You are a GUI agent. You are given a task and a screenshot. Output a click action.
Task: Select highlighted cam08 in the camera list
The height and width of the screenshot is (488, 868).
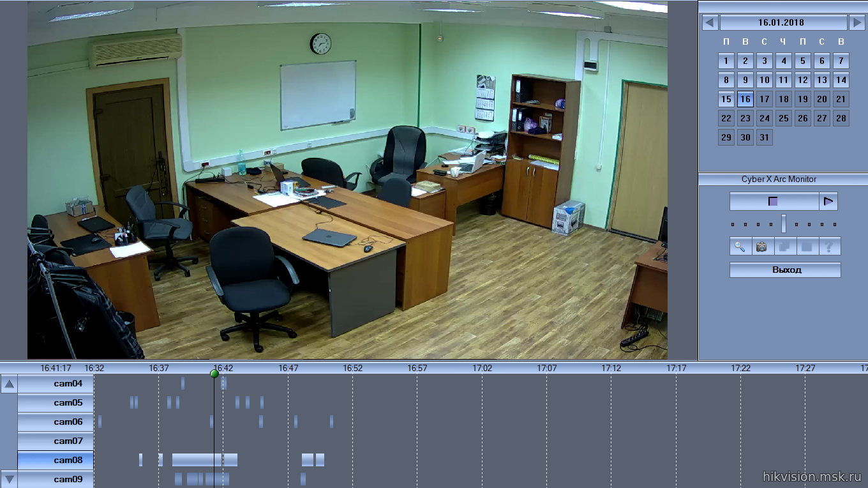pyautogui.click(x=56, y=461)
